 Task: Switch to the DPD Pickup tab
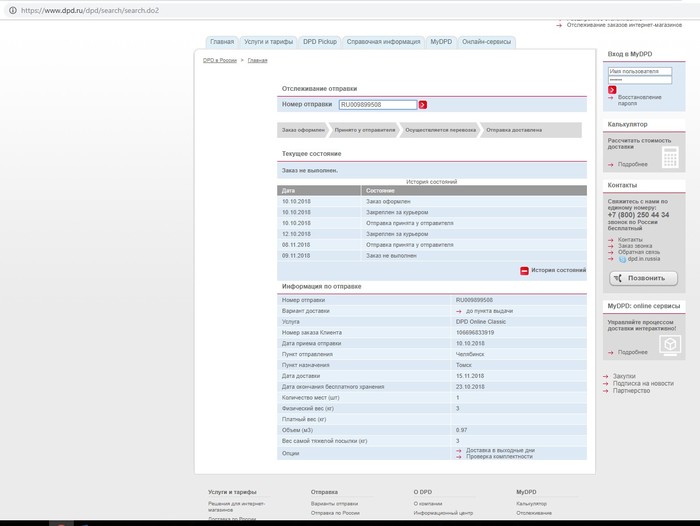(320, 42)
